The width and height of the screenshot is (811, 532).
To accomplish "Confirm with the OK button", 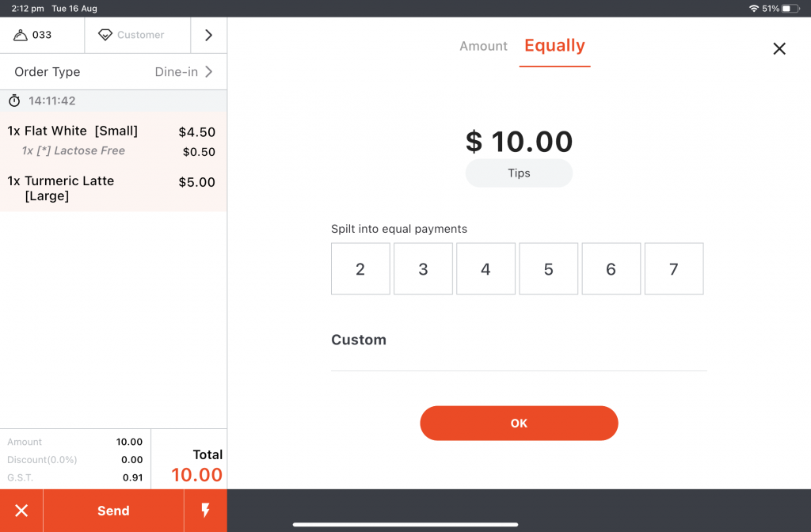I will [x=519, y=424].
